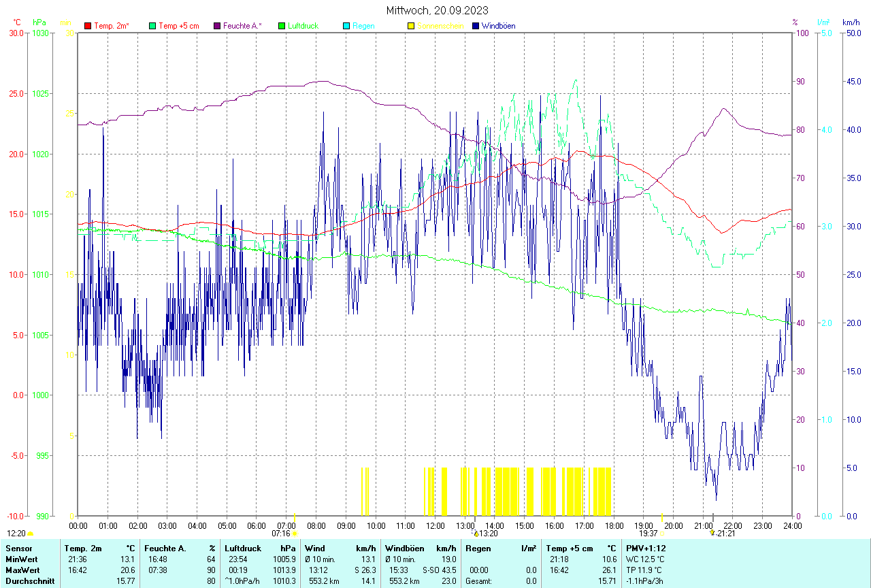Click the moon marker icon at 21:21
The image size is (871, 588).
[x=712, y=533]
